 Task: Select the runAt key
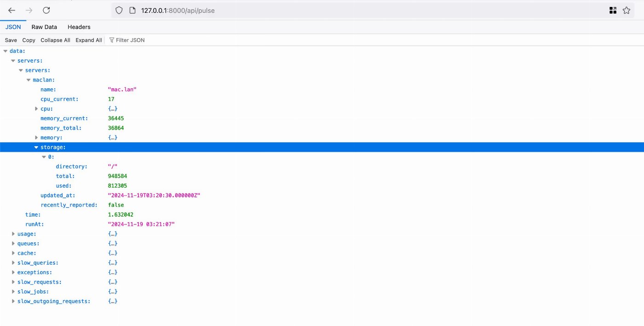click(x=34, y=224)
